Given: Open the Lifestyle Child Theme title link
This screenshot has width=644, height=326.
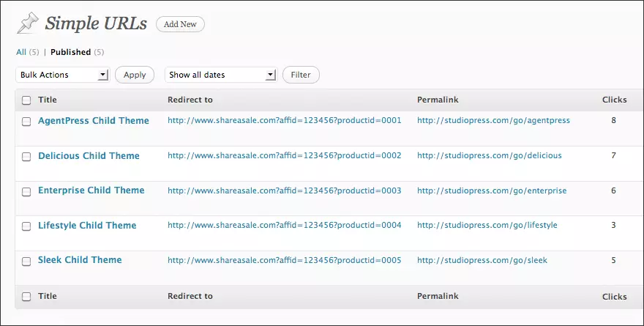Looking at the screenshot, I should point(87,226).
